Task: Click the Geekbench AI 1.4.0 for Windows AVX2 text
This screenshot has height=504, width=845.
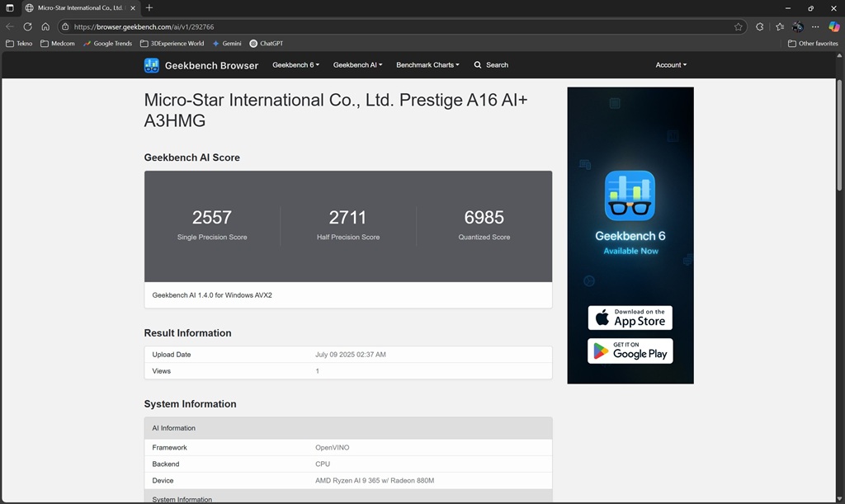Action: 212,295
